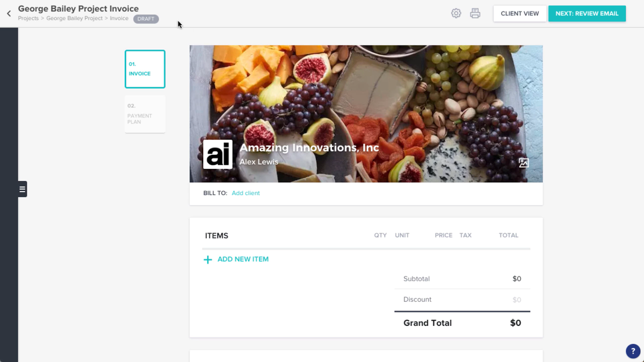
Task: Change the header image icon
Action: (x=524, y=163)
